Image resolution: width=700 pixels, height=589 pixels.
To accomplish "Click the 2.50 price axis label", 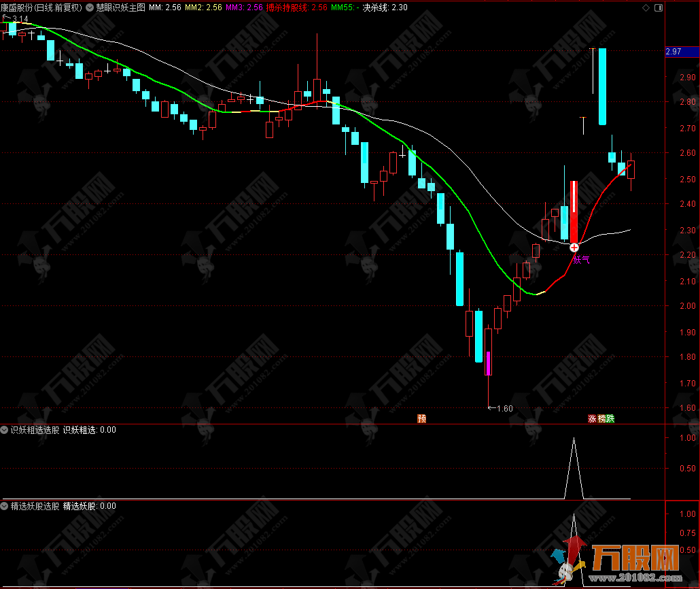I will pos(688,179).
